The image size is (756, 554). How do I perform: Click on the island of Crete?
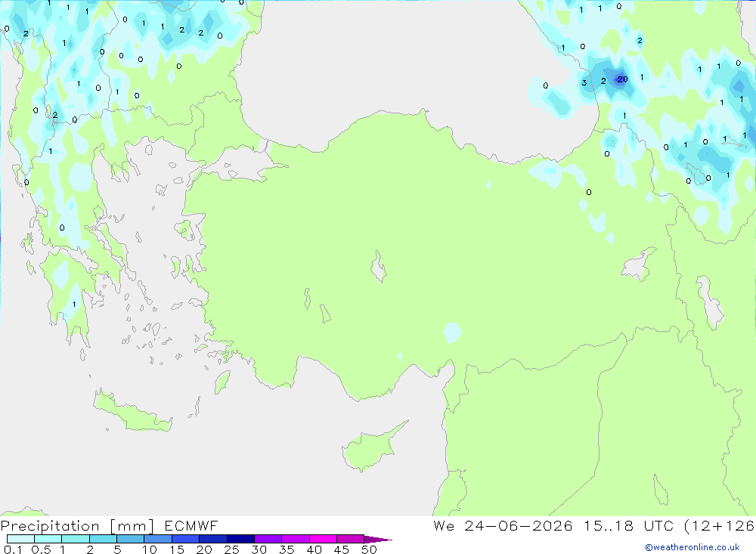(132, 410)
